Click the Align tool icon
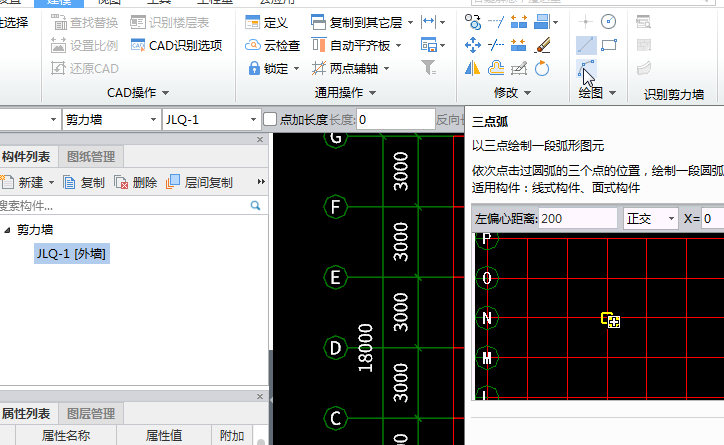Screen dimensions: 724x445 tap(542, 22)
